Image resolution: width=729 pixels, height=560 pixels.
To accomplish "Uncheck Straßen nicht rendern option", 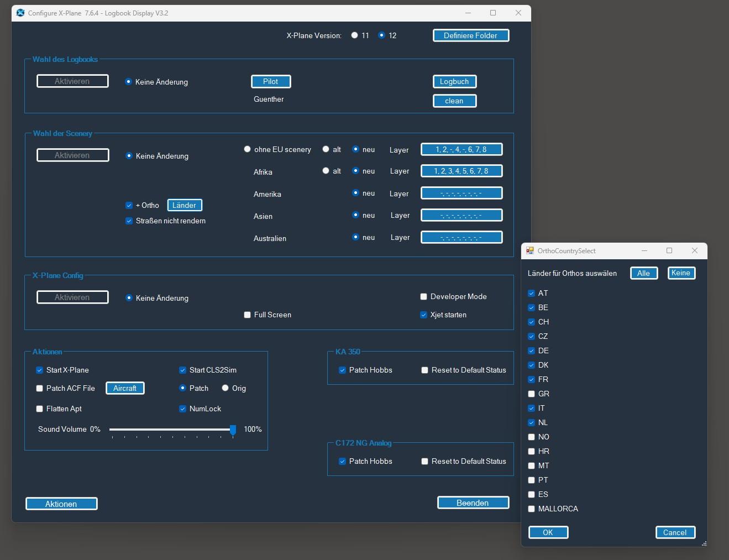I will [129, 221].
